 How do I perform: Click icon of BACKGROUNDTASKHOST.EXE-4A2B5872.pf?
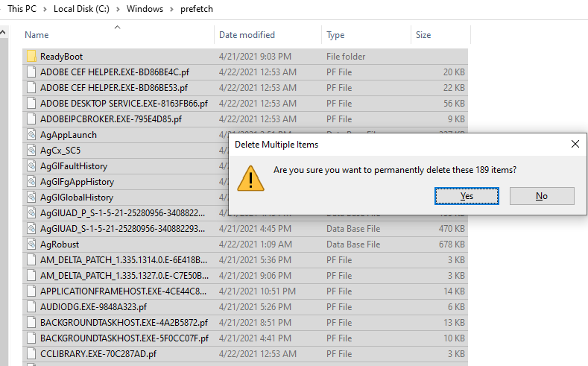pyautogui.click(x=31, y=323)
